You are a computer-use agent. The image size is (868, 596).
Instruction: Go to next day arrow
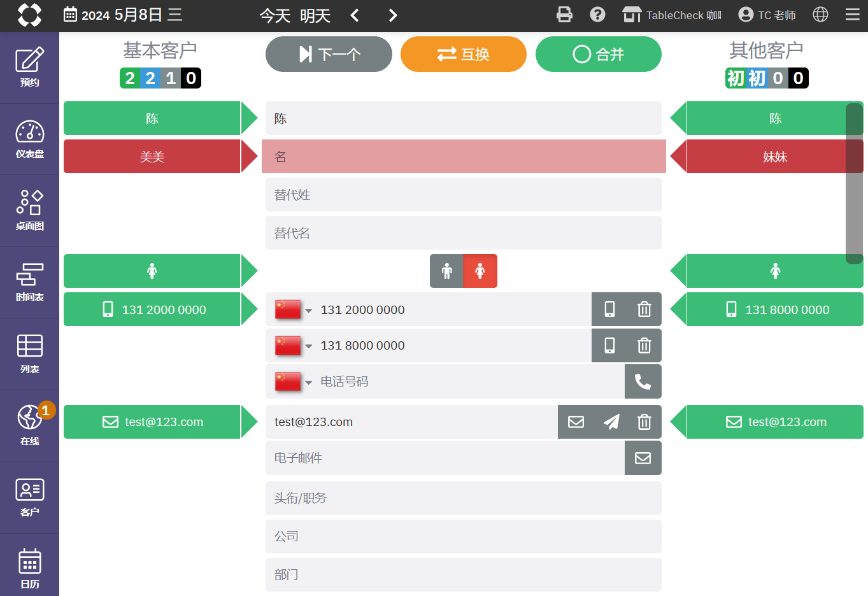coord(393,15)
